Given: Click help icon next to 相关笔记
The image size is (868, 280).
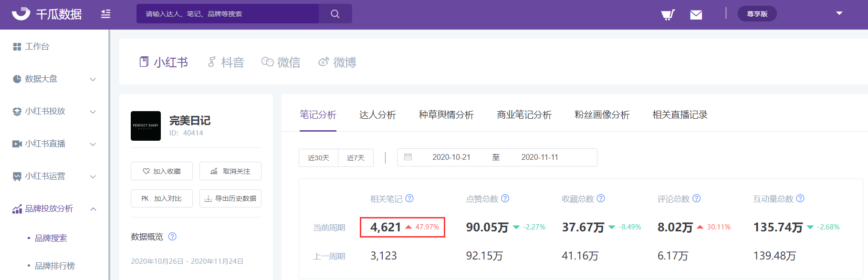Looking at the screenshot, I should [x=409, y=198].
